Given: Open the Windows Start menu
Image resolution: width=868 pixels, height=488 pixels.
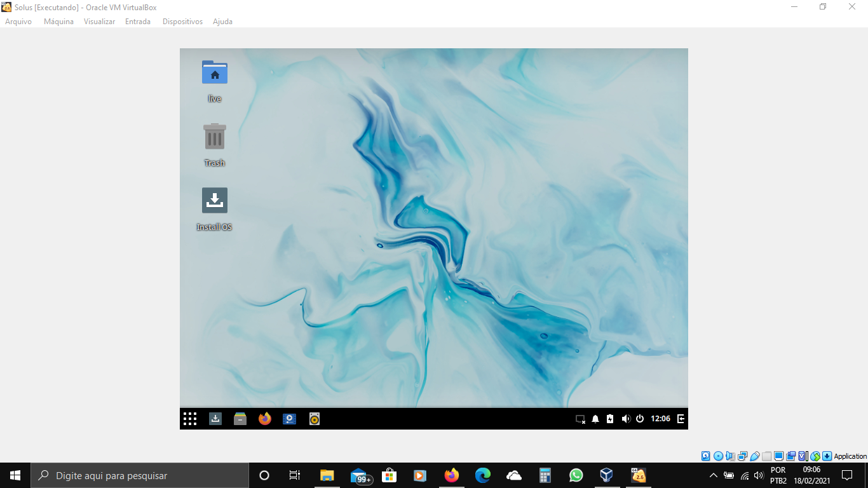Looking at the screenshot, I should 15,475.
